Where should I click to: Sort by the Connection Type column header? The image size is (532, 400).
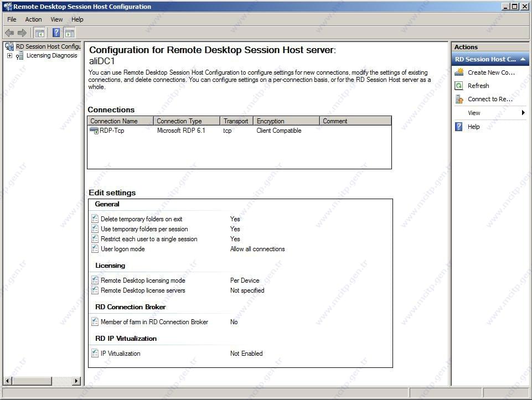point(187,121)
